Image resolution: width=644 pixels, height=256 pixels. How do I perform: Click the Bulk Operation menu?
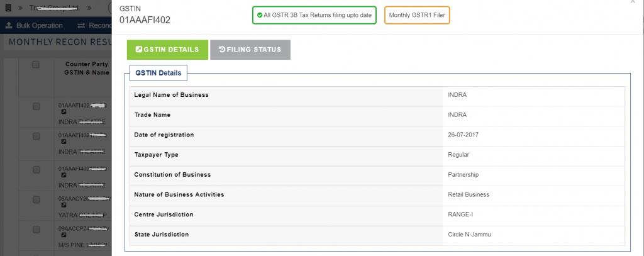[x=34, y=26]
